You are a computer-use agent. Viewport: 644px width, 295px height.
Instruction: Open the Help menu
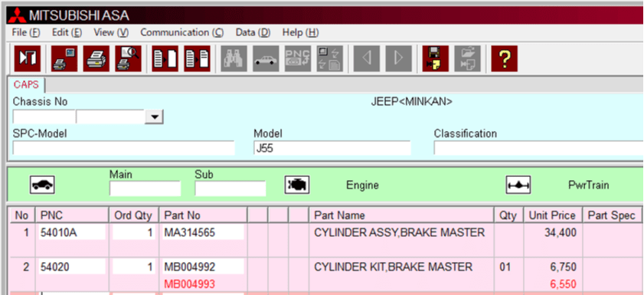(x=300, y=32)
